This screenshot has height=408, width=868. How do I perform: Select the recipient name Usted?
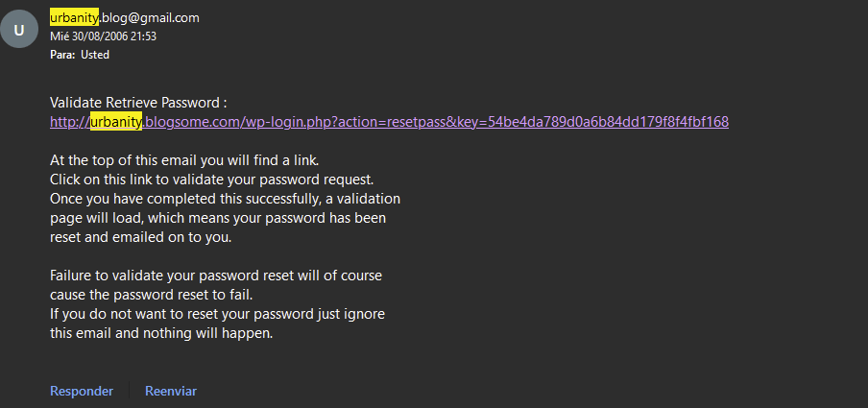click(95, 55)
